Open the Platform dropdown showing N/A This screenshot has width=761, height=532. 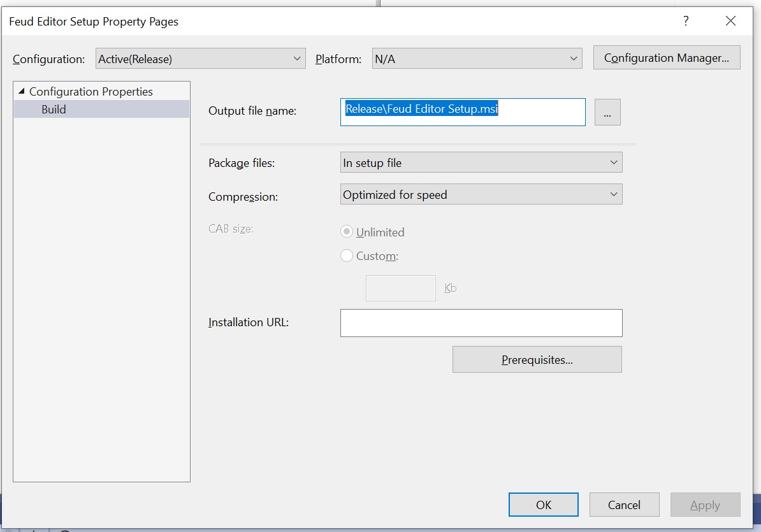coord(477,59)
